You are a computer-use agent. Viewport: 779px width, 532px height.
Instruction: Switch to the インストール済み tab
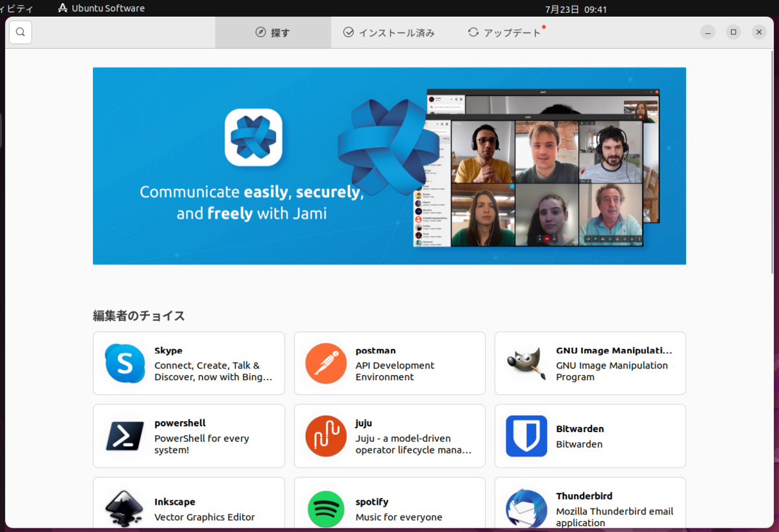389,32
